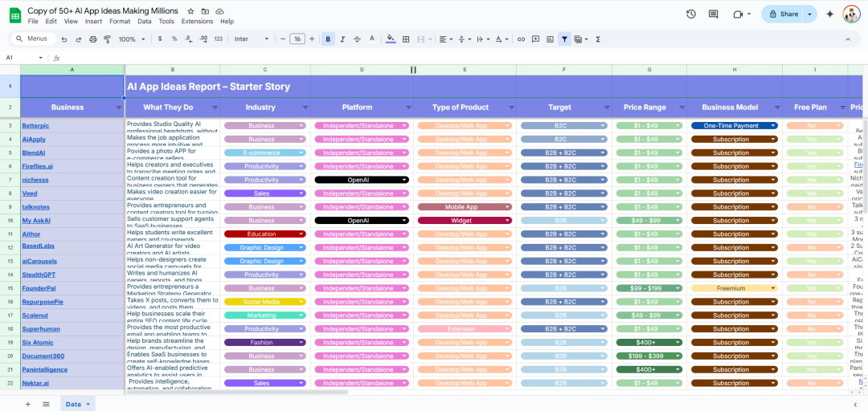Open the vertical align dropdown
This screenshot has width=868, height=411.
[464, 39]
